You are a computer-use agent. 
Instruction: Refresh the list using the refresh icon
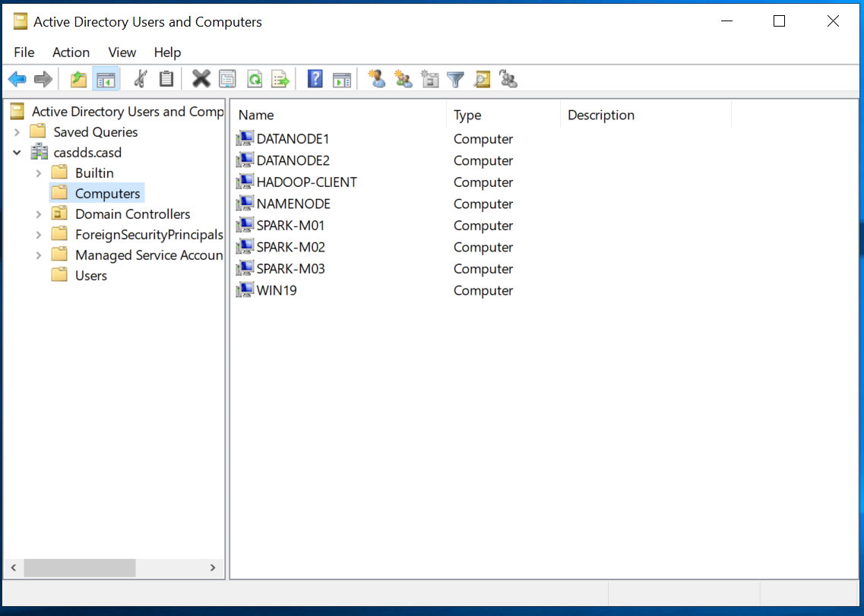tap(254, 78)
